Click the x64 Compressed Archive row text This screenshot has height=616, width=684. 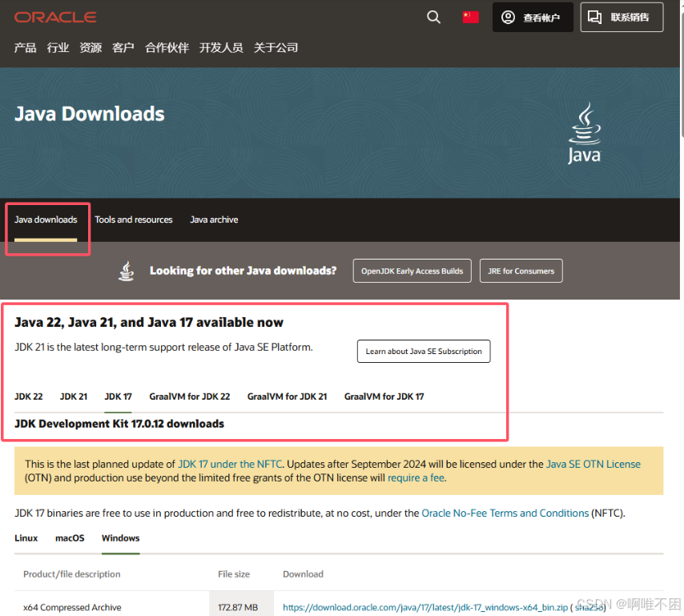[x=72, y=607]
